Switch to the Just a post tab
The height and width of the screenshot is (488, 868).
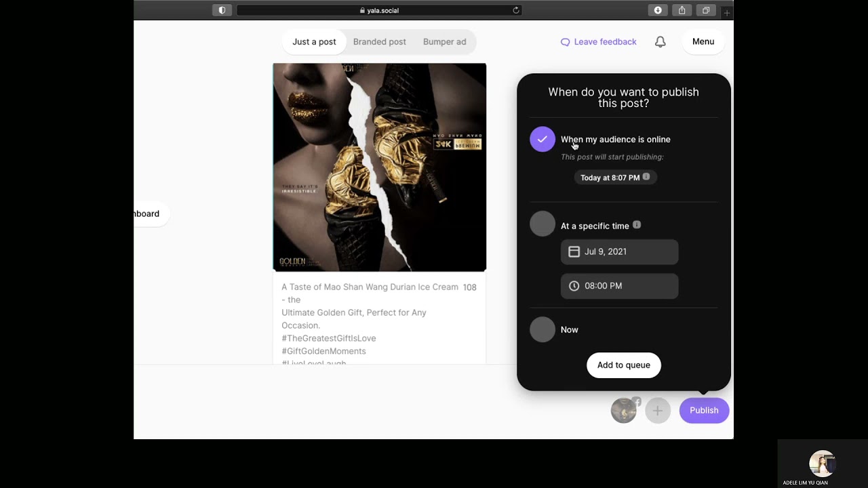click(314, 42)
